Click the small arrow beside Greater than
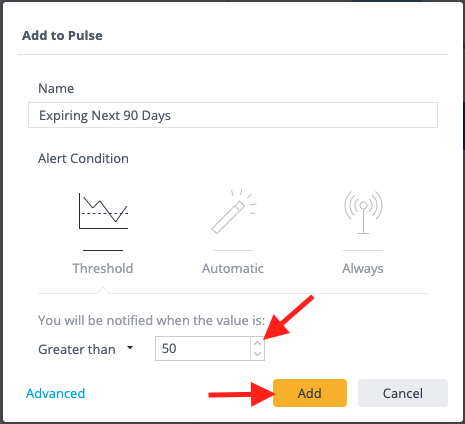465x424 pixels. 130,348
